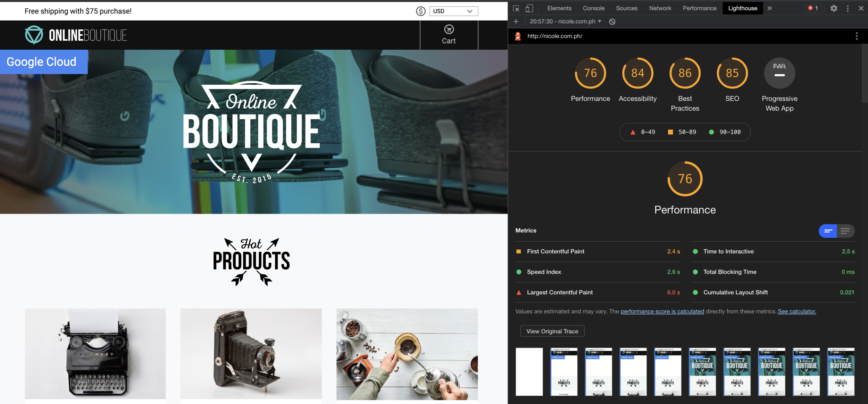Open the USD currency dropdown
Image resolution: width=868 pixels, height=404 pixels.
pos(453,11)
